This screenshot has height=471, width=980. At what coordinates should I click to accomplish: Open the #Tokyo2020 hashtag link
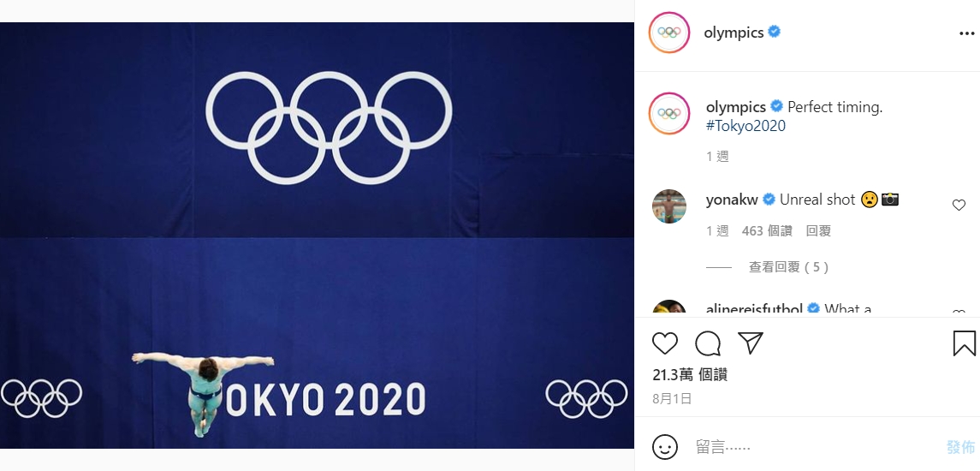745,126
